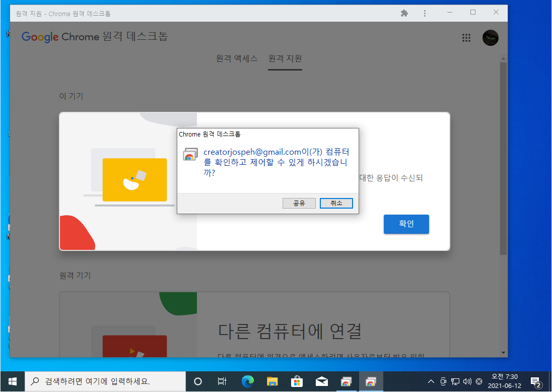Screen dimensions: 552x392
Task: Click the taskbar search box
Action: coord(105,381)
